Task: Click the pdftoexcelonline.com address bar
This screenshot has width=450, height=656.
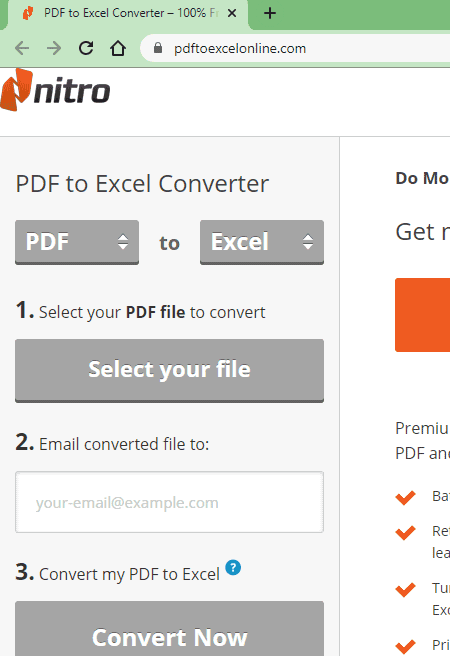Action: coord(295,49)
